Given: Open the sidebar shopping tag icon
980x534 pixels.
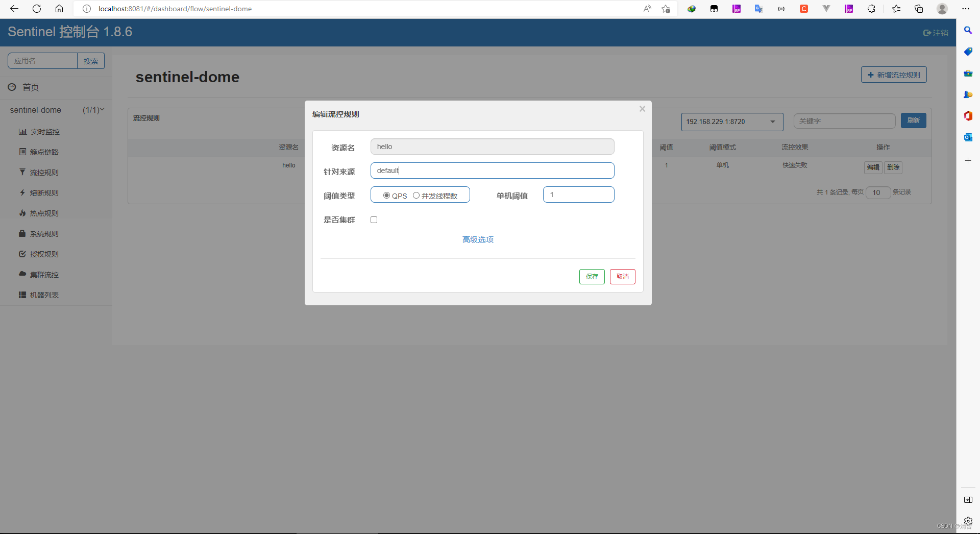Looking at the screenshot, I should pos(968,52).
